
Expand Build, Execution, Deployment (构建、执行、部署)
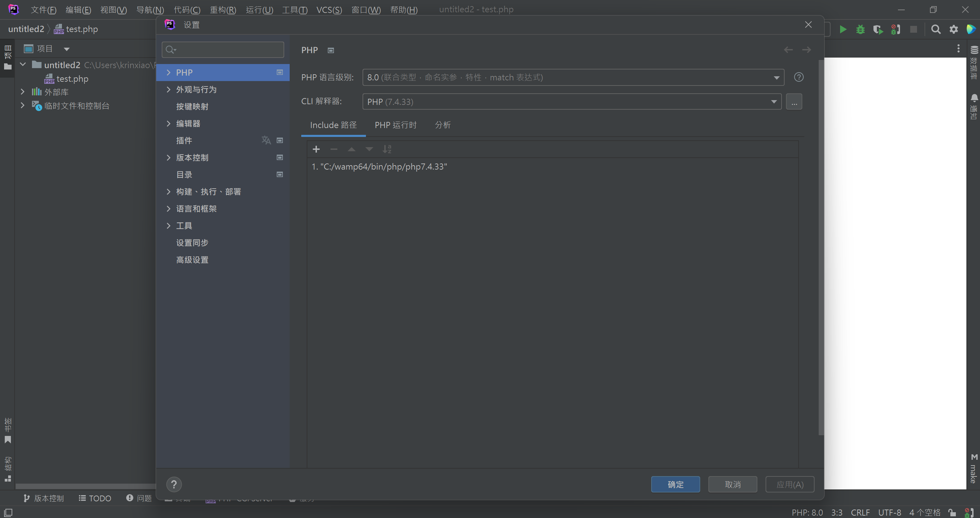(168, 191)
